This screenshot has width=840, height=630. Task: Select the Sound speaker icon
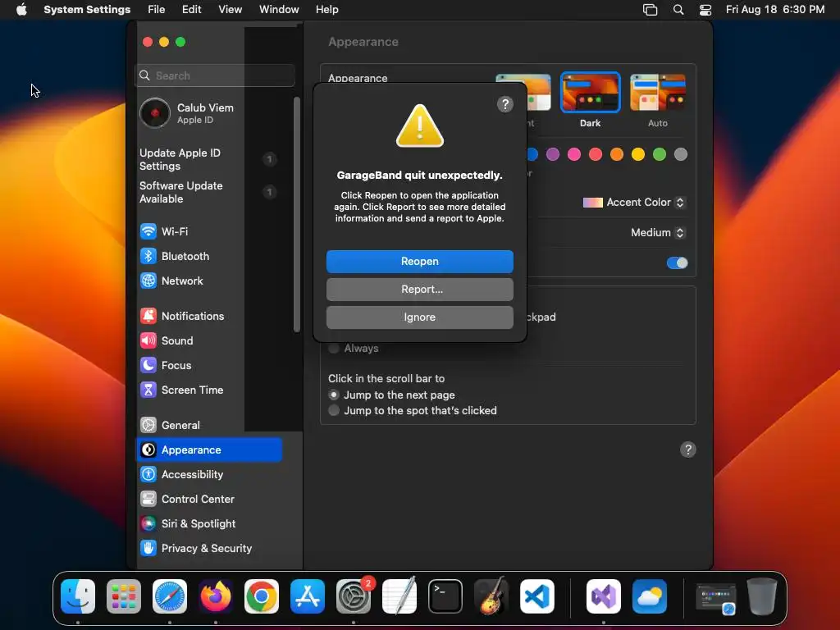[148, 340]
